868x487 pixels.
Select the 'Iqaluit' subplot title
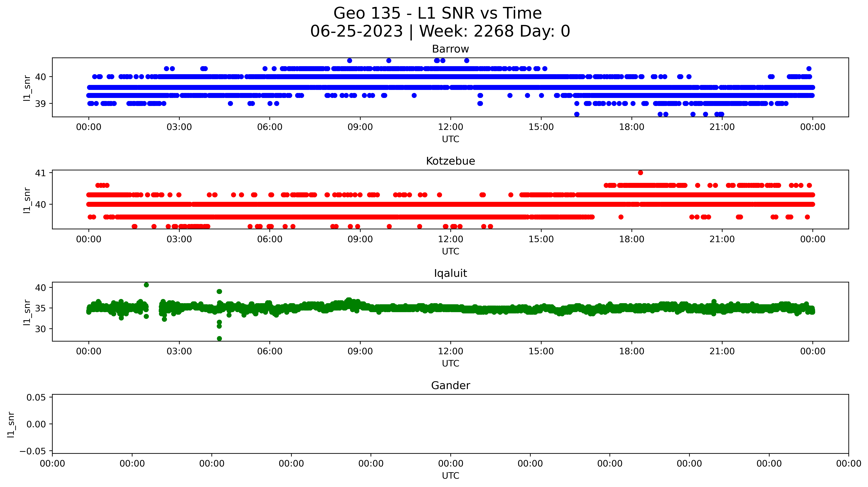(451, 273)
